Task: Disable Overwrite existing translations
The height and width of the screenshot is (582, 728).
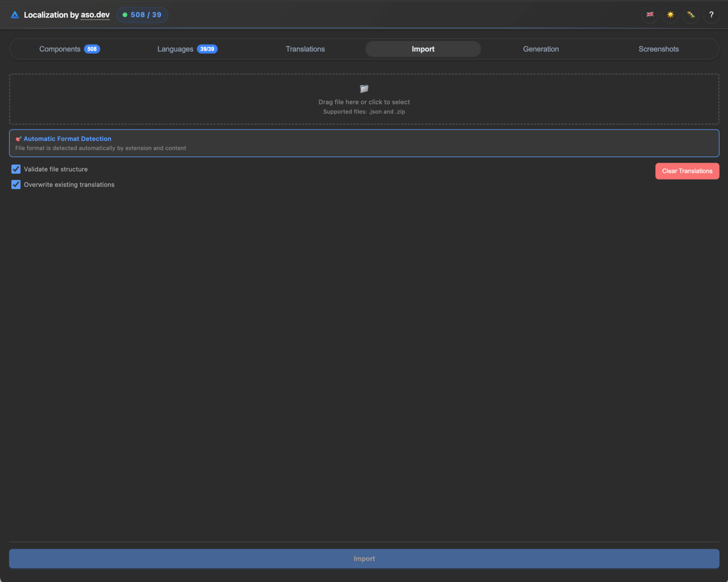Action: pyautogui.click(x=16, y=185)
